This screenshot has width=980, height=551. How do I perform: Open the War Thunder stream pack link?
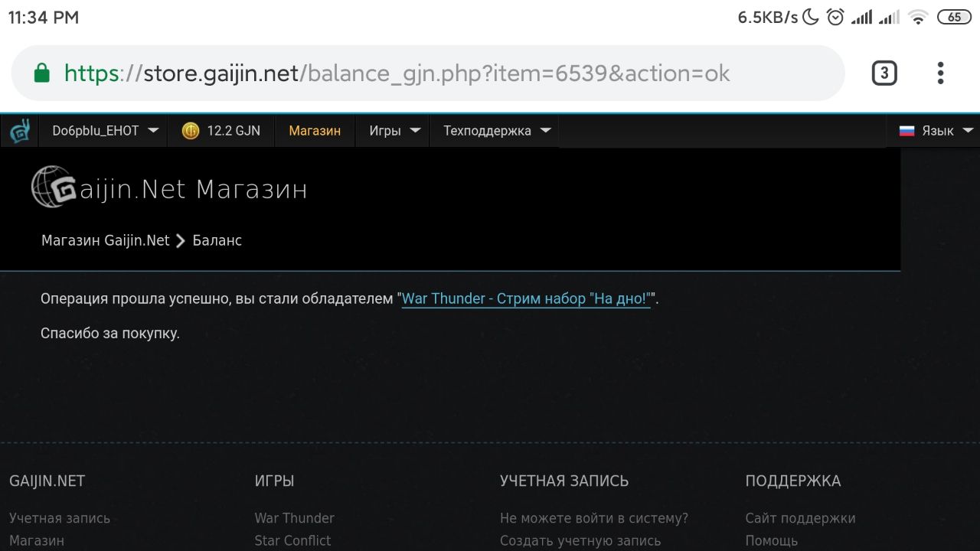(x=526, y=298)
